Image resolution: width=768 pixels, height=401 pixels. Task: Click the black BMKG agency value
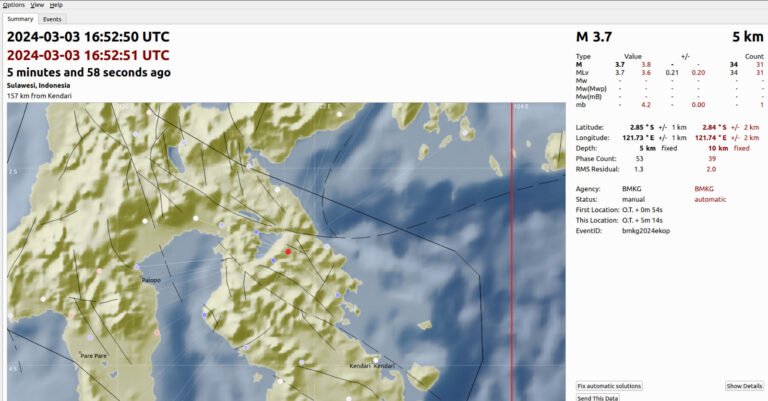631,189
